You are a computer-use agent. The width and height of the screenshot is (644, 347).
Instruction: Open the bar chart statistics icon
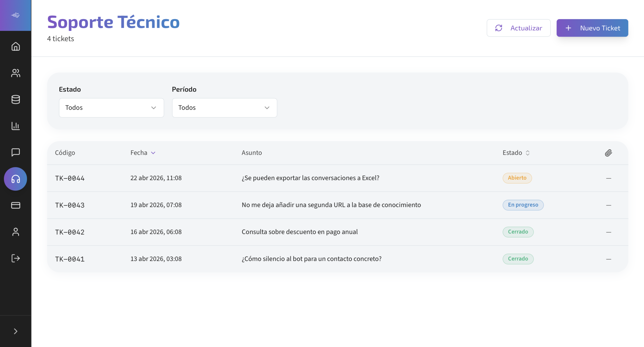tap(16, 126)
